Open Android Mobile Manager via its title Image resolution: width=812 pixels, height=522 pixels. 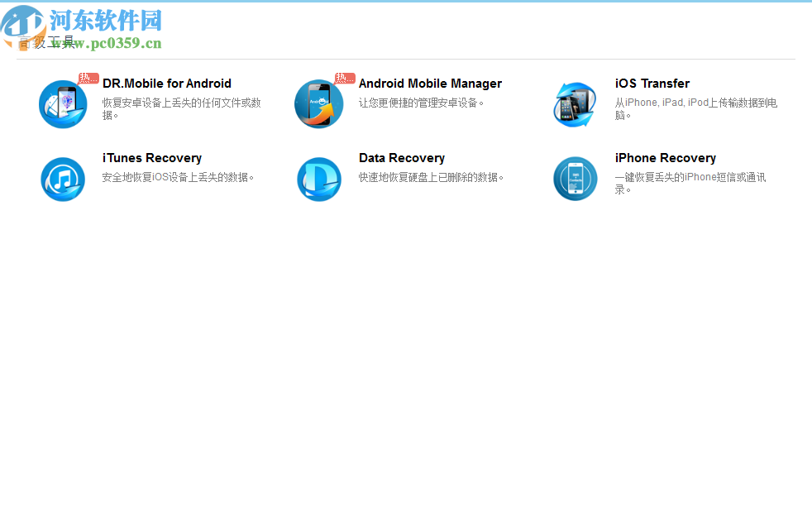click(x=429, y=84)
